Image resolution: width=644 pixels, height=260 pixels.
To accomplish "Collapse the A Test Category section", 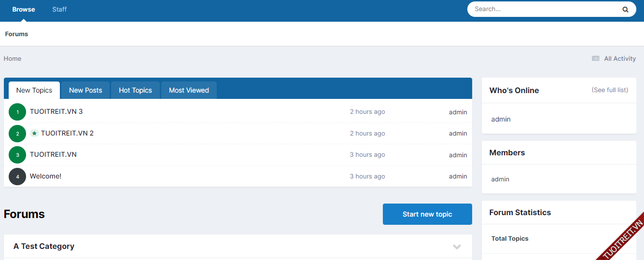I will coord(457,246).
